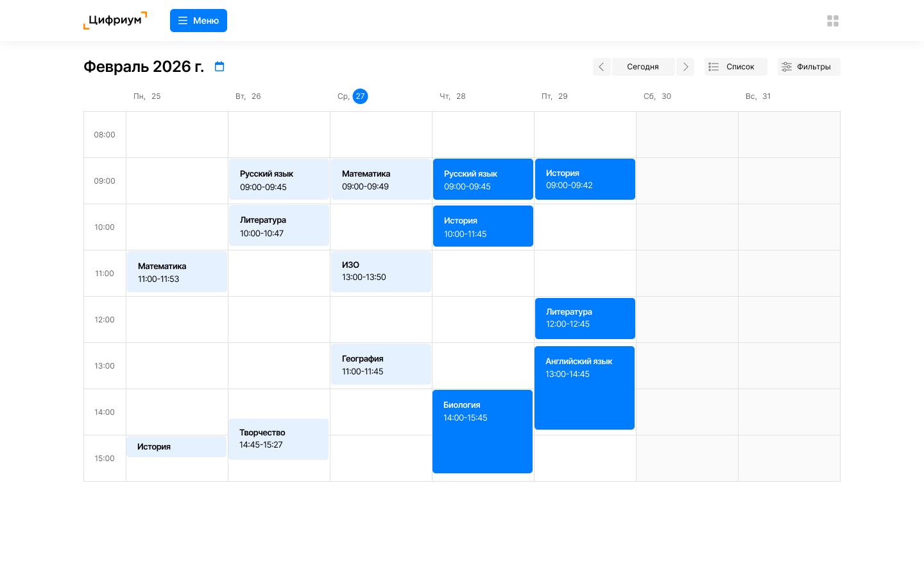Click Tuesday Литература 10:00-10:47 lesson

tap(279, 225)
